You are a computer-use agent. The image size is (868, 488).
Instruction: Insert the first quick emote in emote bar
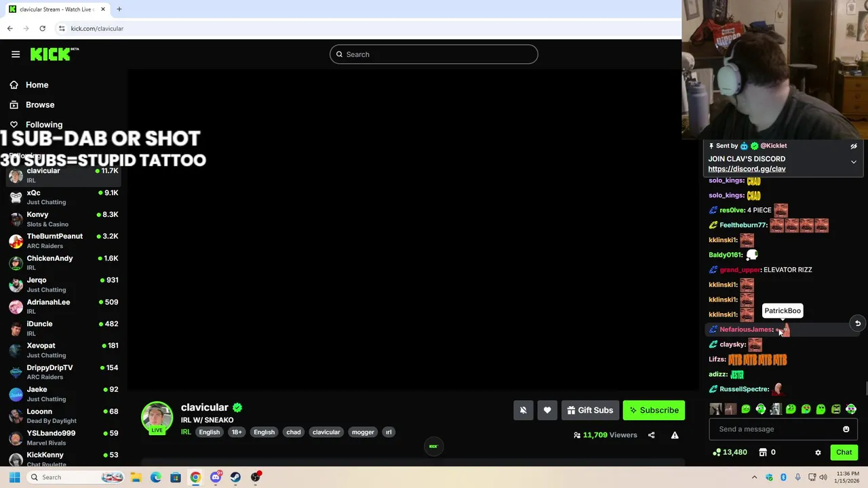[716, 409]
